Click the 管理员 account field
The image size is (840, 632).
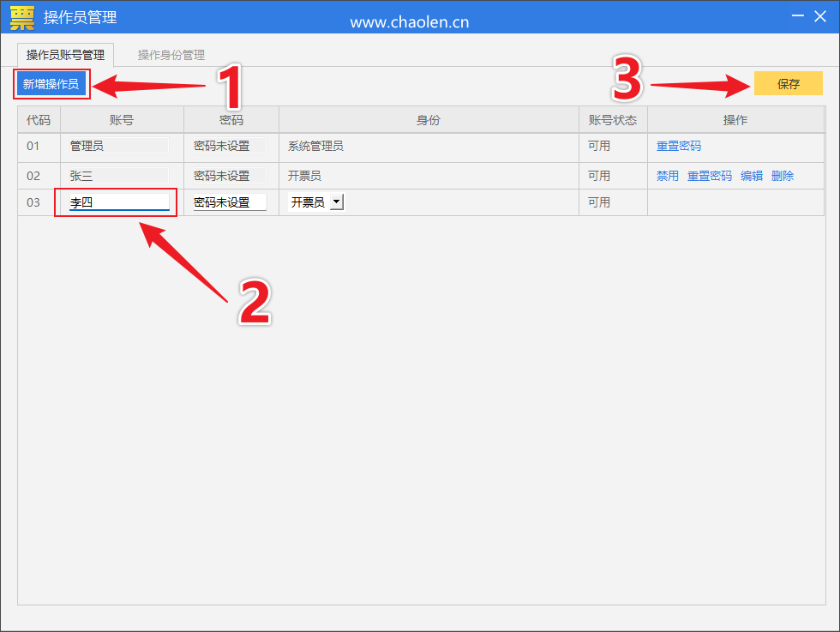[119, 146]
